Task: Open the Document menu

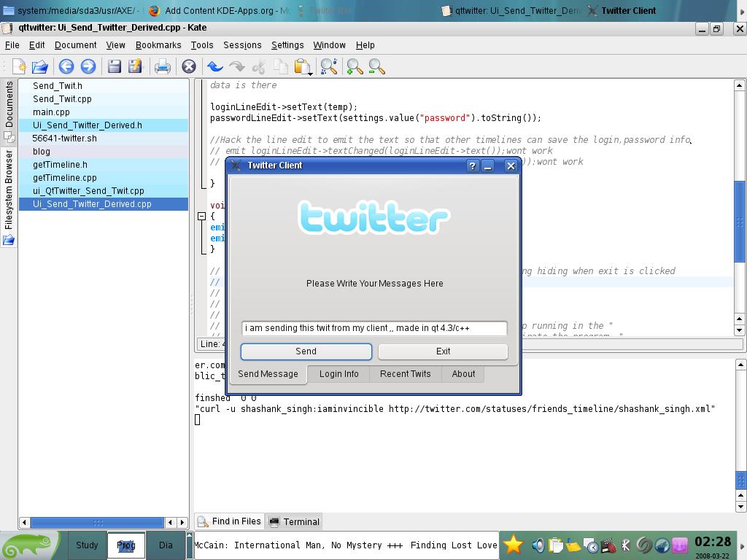Action: [75, 44]
